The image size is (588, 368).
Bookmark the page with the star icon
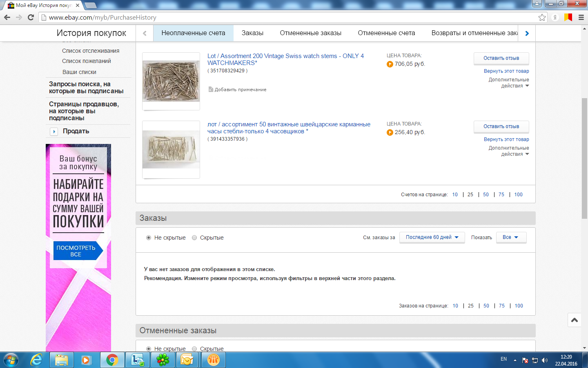(542, 17)
